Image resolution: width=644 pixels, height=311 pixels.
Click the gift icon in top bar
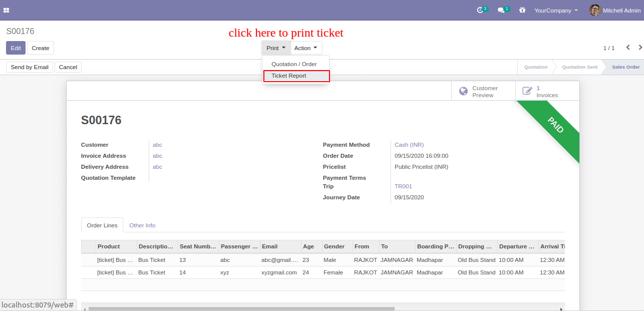point(522,10)
